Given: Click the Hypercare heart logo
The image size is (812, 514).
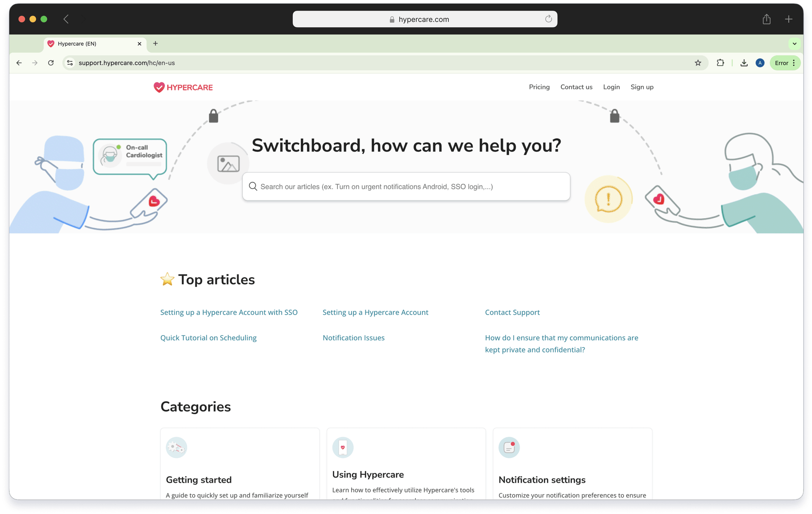Looking at the screenshot, I should [158, 87].
